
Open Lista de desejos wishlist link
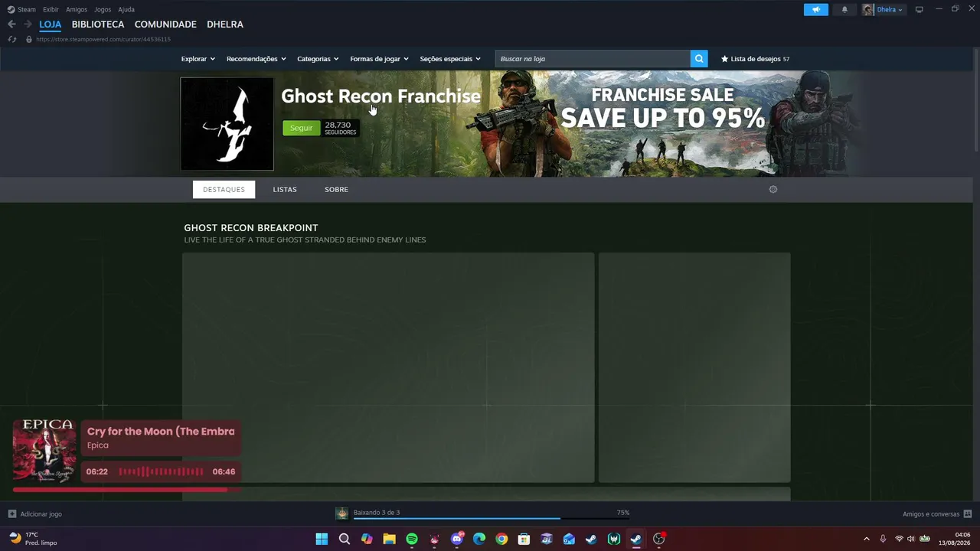pos(755,59)
